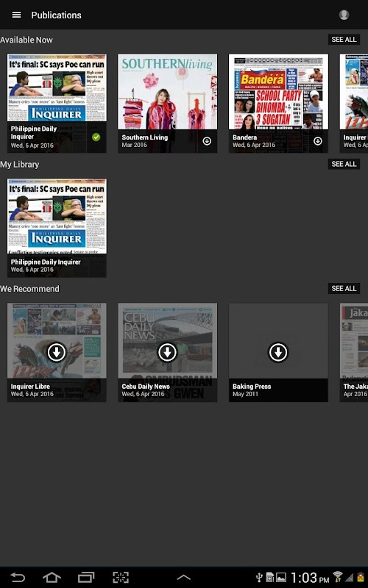Tap the Baking Press May 2011 caption
368x588 pixels.
252,390
